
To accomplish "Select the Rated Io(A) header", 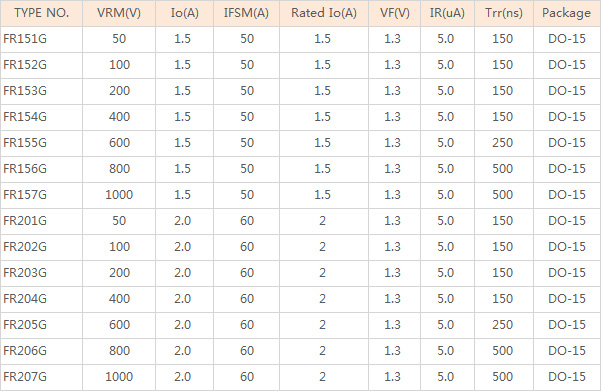I will [x=324, y=13].
